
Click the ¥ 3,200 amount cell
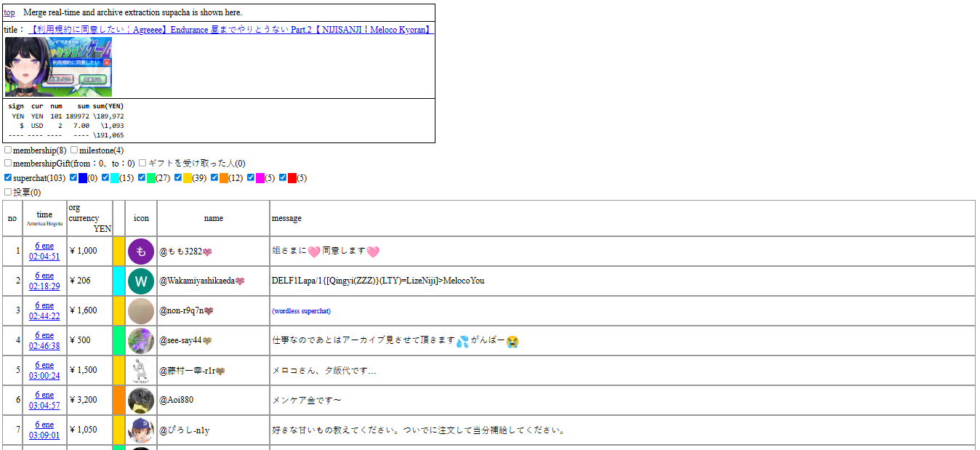[90, 400]
